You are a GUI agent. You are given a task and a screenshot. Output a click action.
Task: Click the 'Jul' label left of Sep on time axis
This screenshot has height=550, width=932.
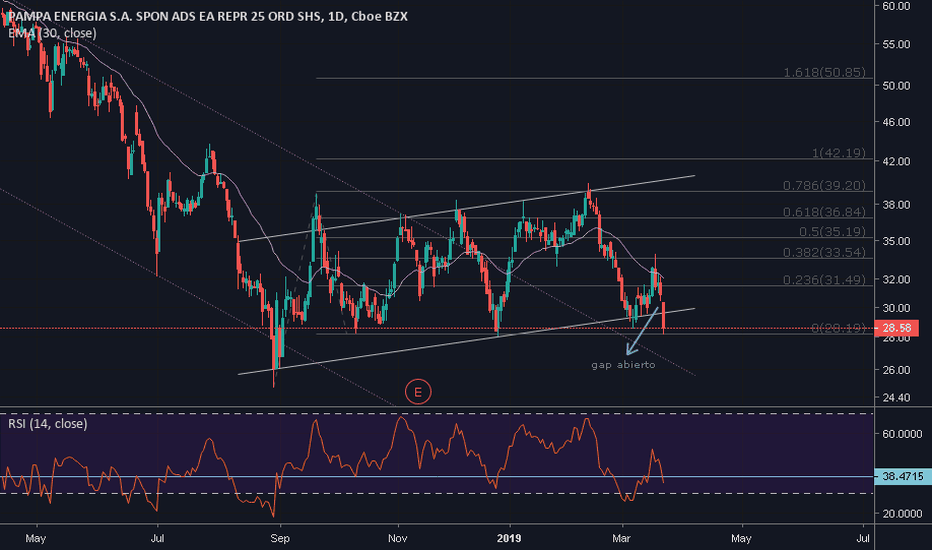[x=158, y=538]
